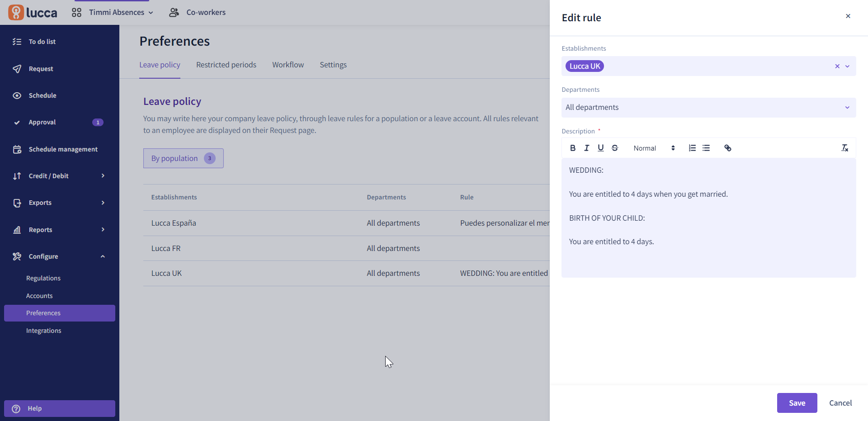Click the Lucca UK establishment tag
Viewport: 868px width, 421px height.
[585, 66]
